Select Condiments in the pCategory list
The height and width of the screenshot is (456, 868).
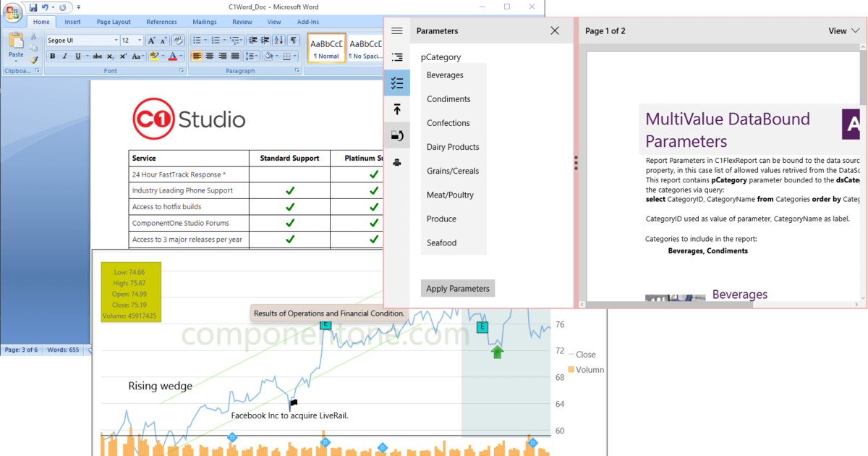point(454,99)
